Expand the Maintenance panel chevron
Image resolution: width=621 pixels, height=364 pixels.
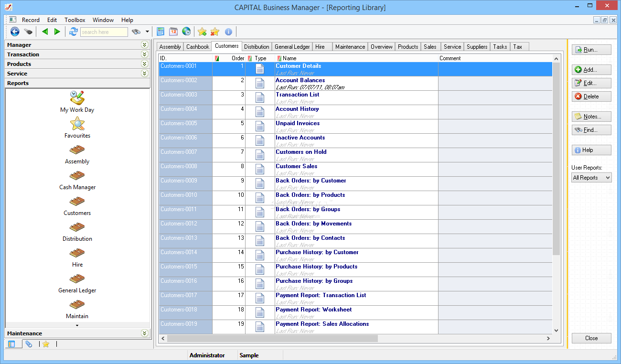[145, 333]
